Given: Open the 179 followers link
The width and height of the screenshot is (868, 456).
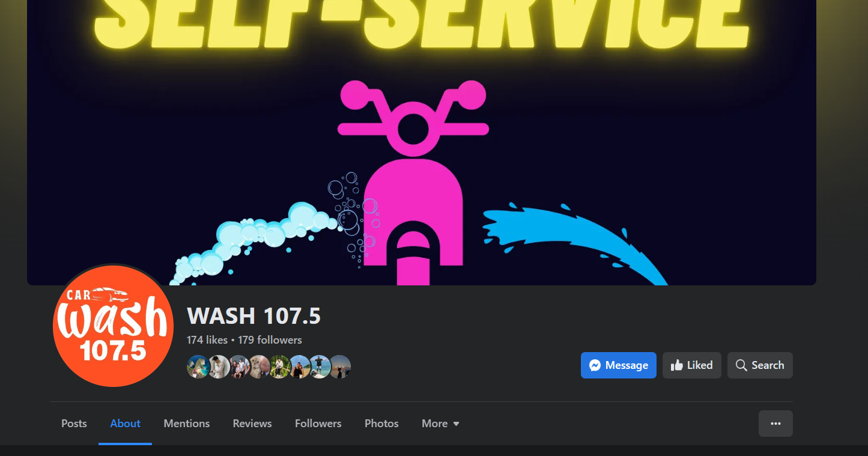Looking at the screenshot, I should pos(270,340).
